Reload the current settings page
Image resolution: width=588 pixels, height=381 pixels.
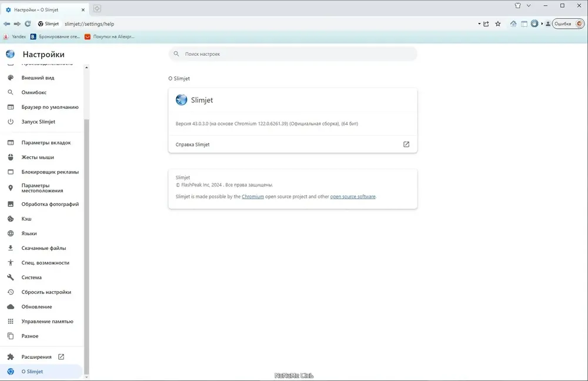pos(28,24)
